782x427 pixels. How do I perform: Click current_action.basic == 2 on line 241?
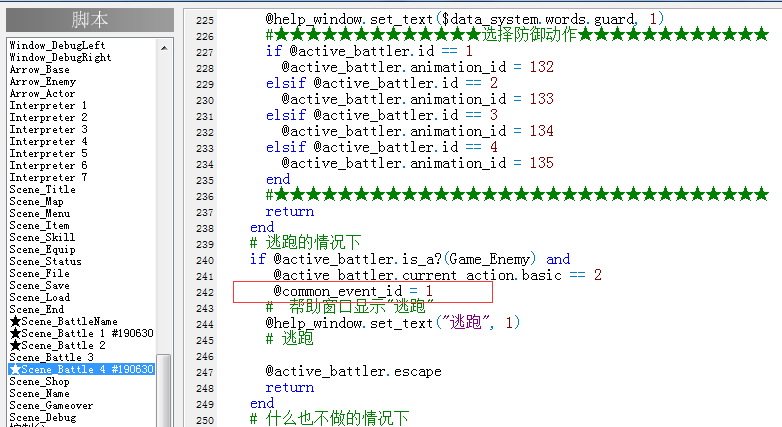click(502, 275)
